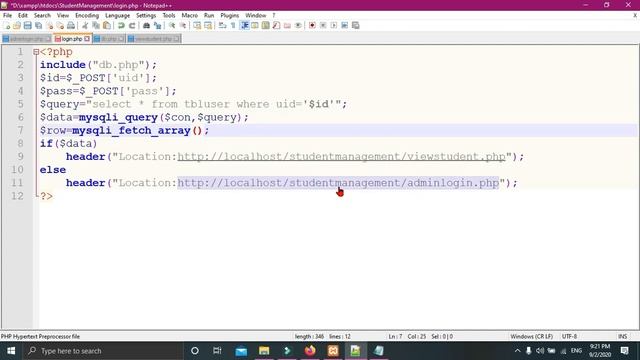
Task: Open the Search menu
Action: pyautogui.click(x=42, y=16)
